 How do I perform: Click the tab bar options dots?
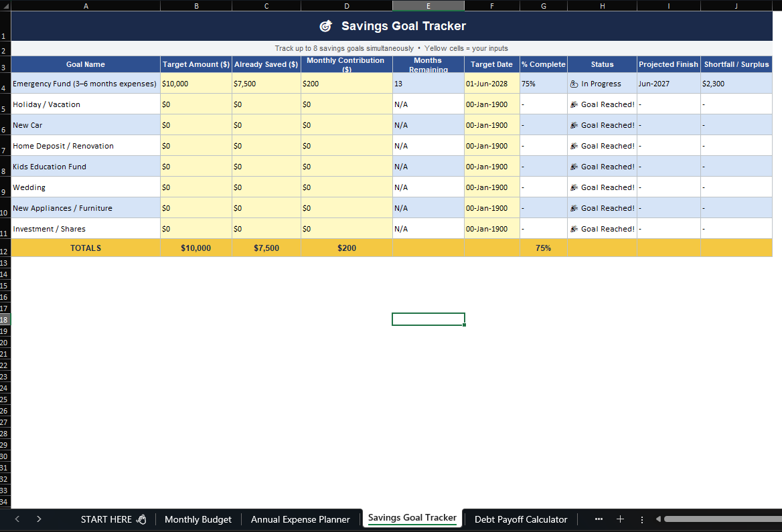(x=642, y=519)
